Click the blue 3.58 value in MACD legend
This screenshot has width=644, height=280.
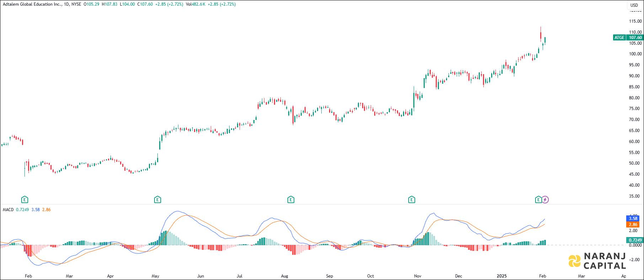pyautogui.click(x=36, y=210)
